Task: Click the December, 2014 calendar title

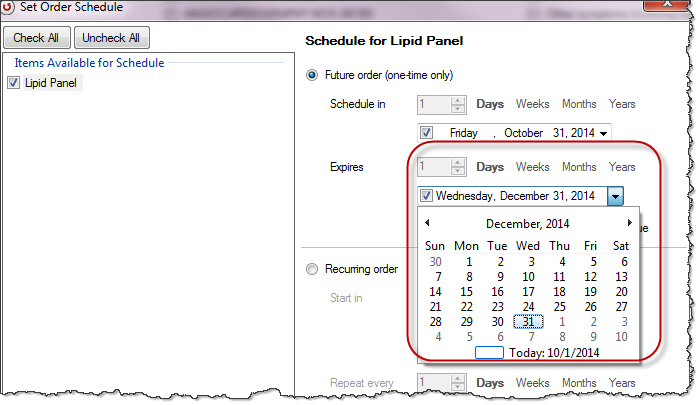Action: point(527,223)
